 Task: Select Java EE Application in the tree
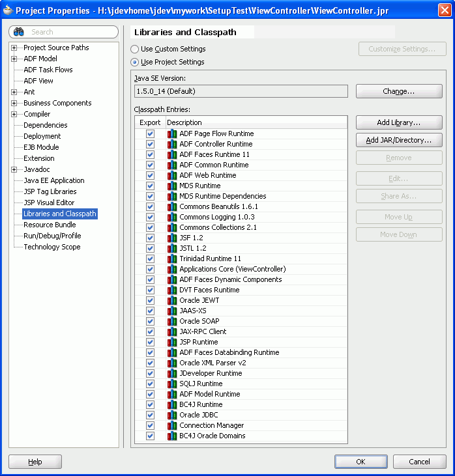[x=54, y=180]
